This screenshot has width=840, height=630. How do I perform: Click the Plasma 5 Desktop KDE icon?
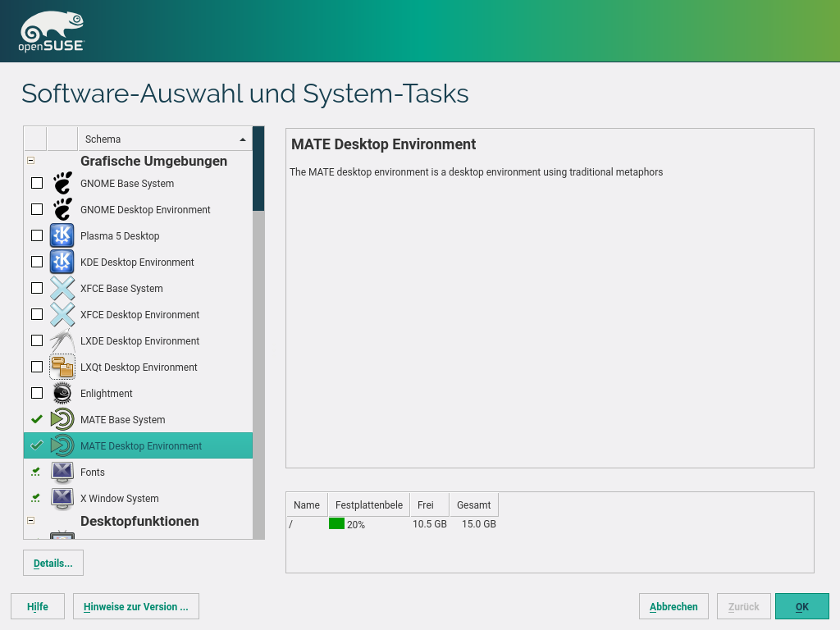tap(62, 236)
